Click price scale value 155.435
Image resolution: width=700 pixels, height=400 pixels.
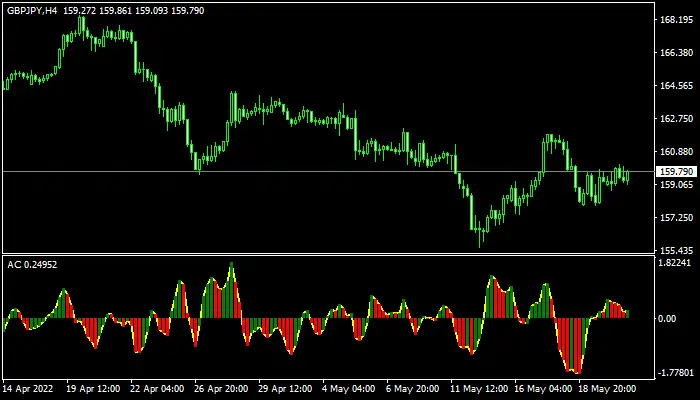click(676, 250)
